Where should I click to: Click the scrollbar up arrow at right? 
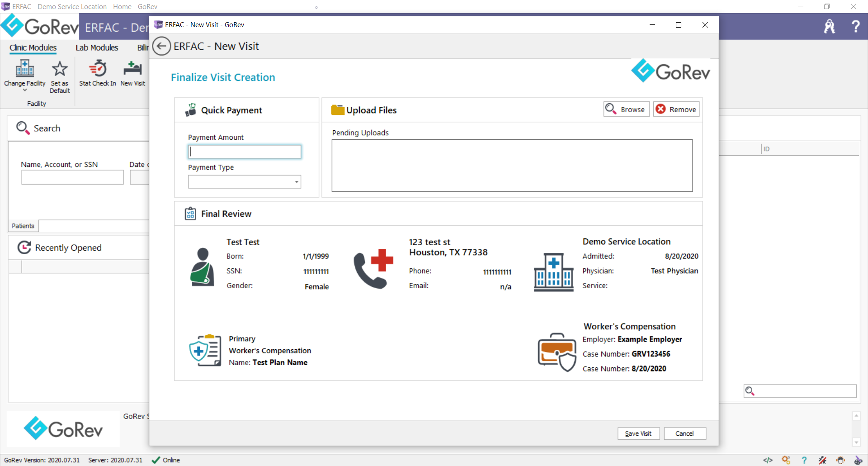click(x=856, y=416)
